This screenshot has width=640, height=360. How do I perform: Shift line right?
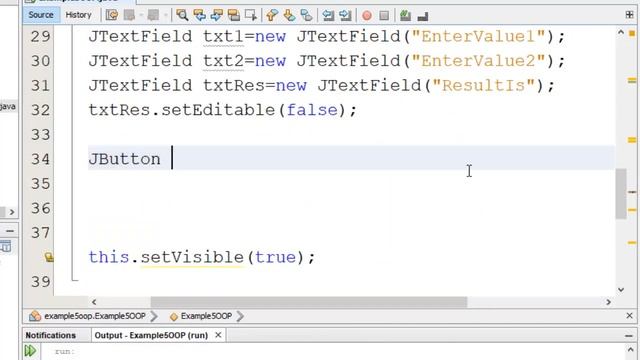(345, 16)
